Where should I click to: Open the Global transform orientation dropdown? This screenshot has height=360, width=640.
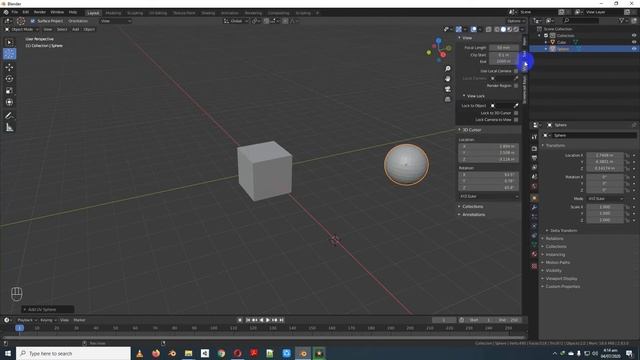(236, 21)
